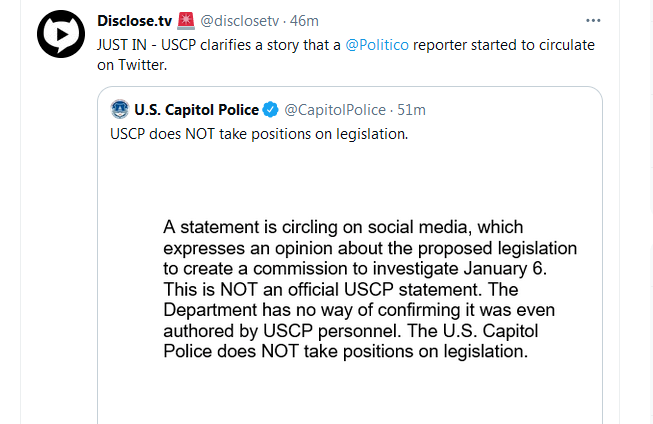Viewport: 653px width, 424px height.
Task: Click blank area above statement inside quoted card
Action: point(350,181)
